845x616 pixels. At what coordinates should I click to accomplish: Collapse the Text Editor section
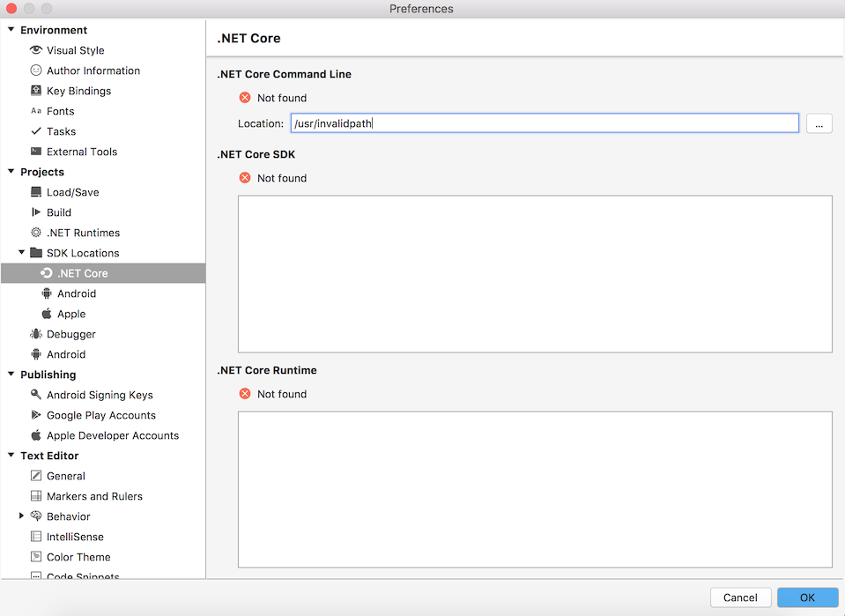click(11, 456)
